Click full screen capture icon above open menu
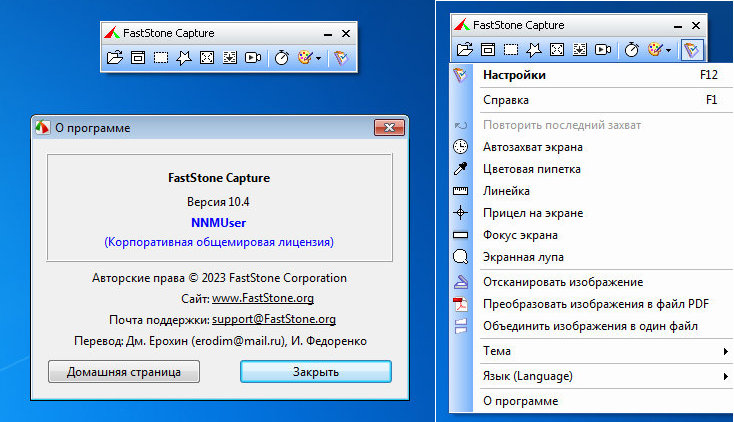 [557, 49]
